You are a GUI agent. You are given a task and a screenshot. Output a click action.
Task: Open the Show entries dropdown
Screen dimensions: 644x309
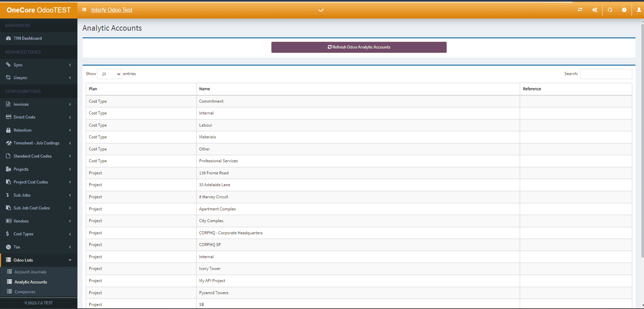pos(109,74)
